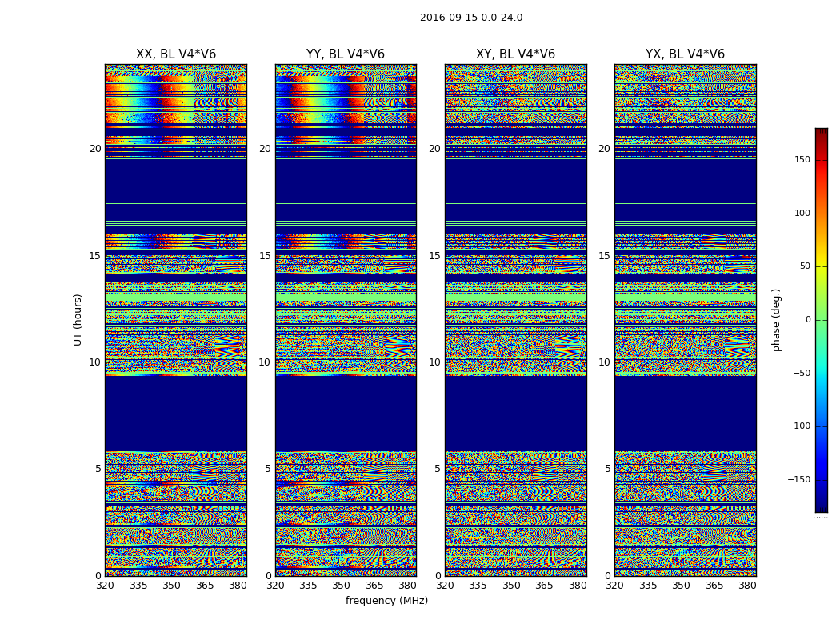
Task: Click colorbar tick label 100
Action: coord(802,213)
